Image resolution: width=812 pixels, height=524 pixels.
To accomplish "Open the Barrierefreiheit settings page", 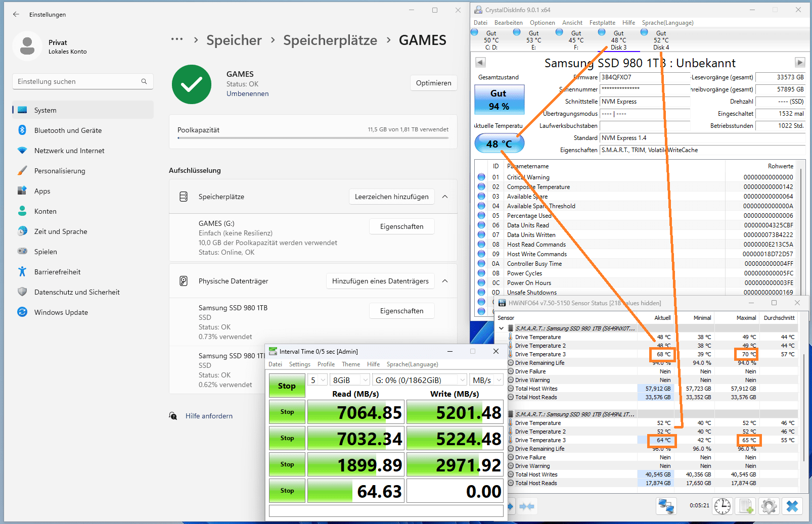I will pyautogui.click(x=83, y=272).
